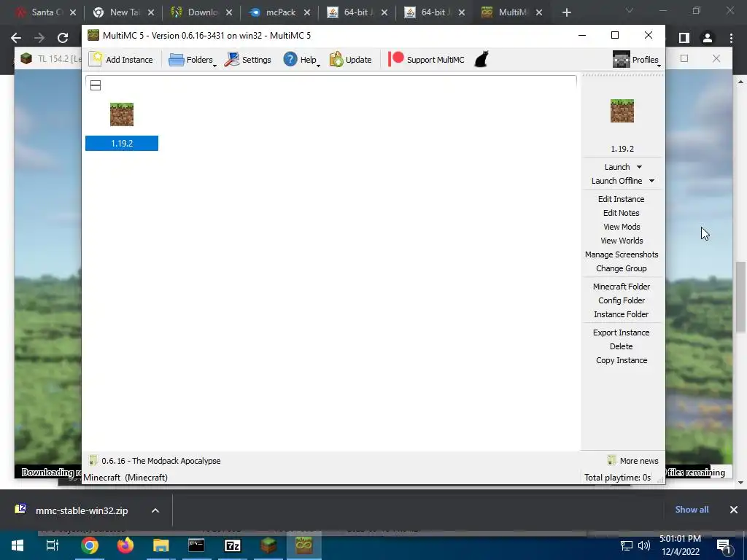
Task: Click the More news button
Action: (633, 461)
